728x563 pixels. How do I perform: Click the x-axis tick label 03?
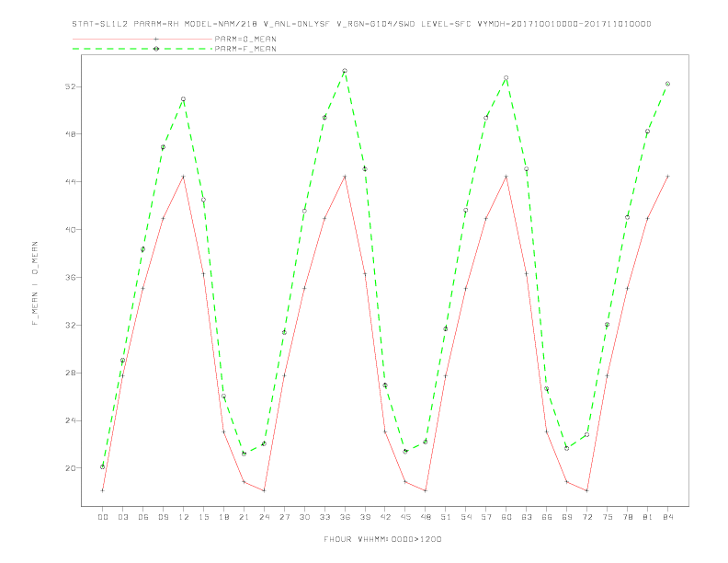[122, 517]
